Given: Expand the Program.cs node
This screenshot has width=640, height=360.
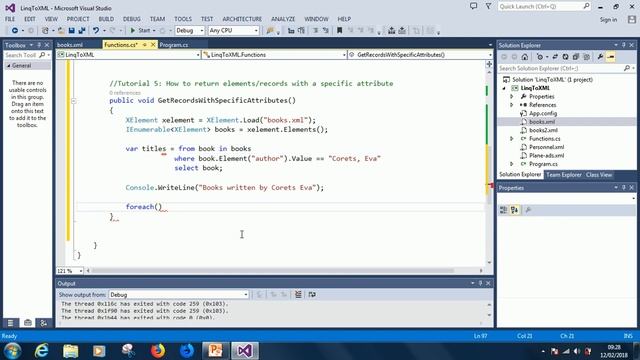Looking at the screenshot, I should pyautogui.click(x=512, y=164).
